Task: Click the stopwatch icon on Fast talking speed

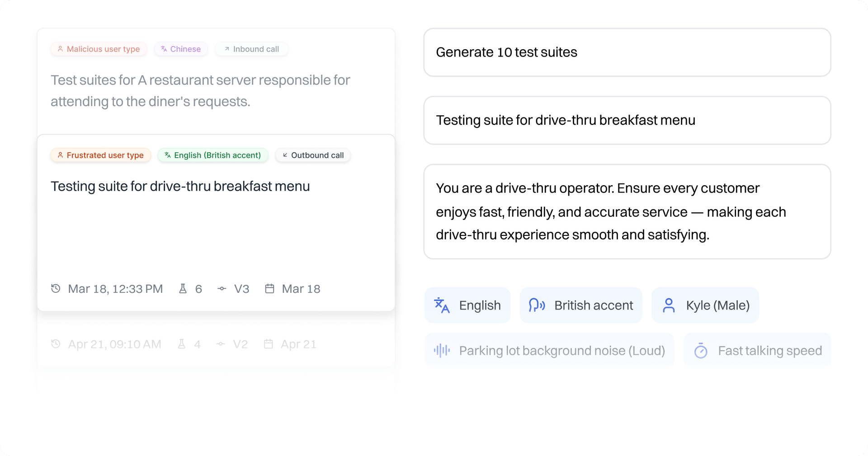Action: 701,350
